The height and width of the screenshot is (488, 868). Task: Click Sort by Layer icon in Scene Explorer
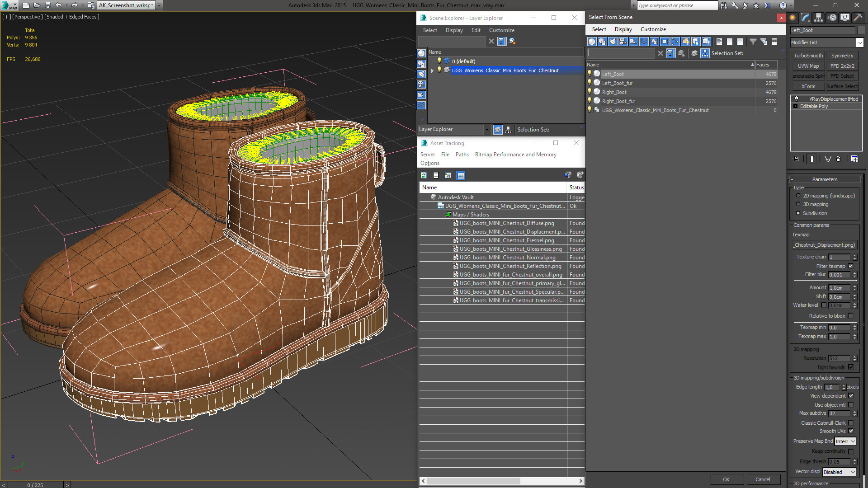click(497, 130)
